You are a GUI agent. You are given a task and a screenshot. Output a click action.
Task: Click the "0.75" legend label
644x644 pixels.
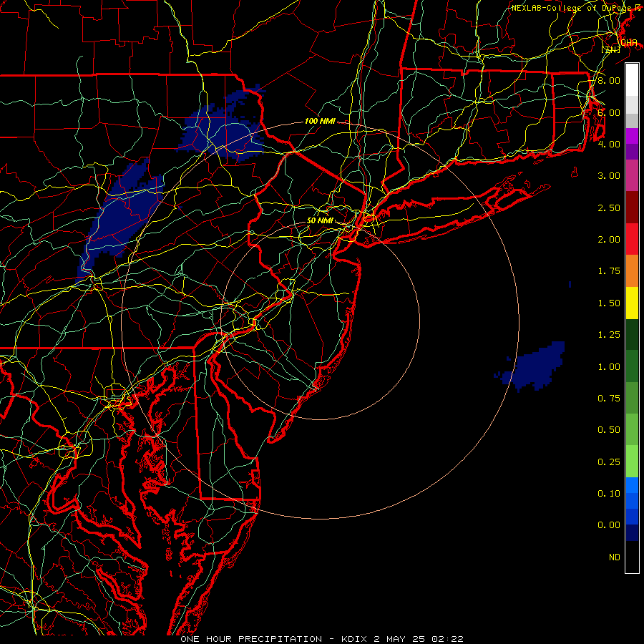point(609,399)
